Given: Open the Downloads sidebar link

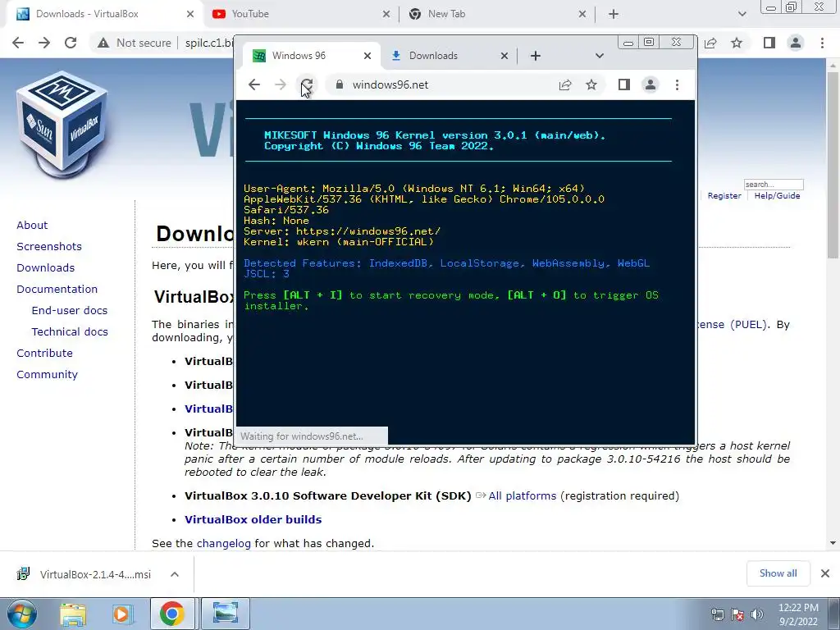Looking at the screenshot, I should [x=46, y=268].
